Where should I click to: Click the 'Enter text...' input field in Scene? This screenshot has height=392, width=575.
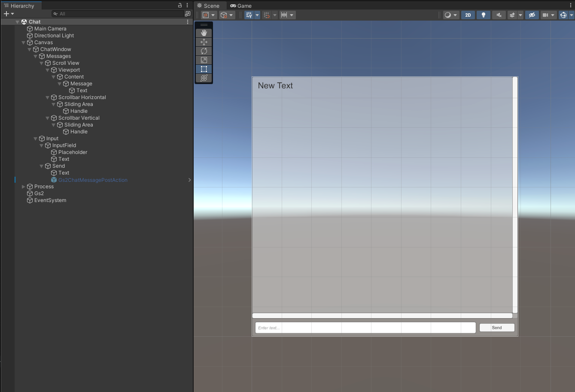pos(365,328)
